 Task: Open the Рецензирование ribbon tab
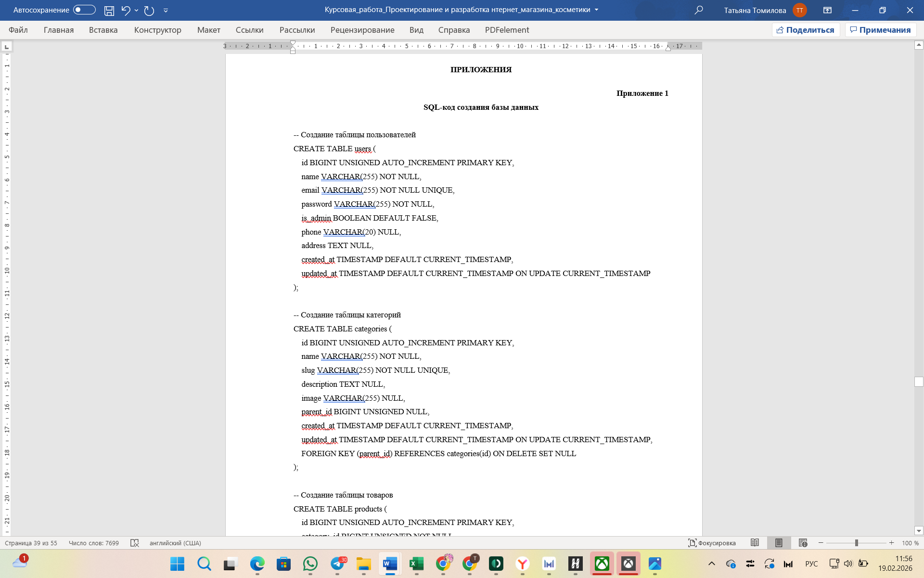pos(362,30)
